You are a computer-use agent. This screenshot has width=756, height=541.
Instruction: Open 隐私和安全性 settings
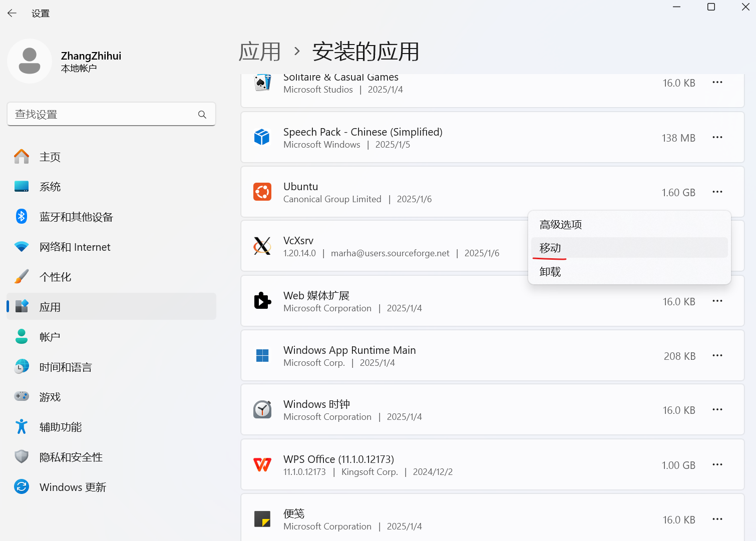point(111,457)
